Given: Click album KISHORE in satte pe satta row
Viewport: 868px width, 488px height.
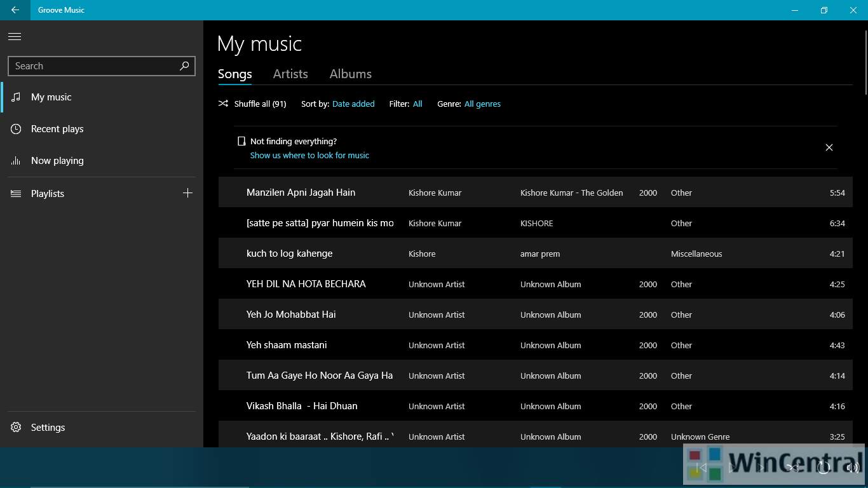Looking at the screenshot, I should [537, 224].
